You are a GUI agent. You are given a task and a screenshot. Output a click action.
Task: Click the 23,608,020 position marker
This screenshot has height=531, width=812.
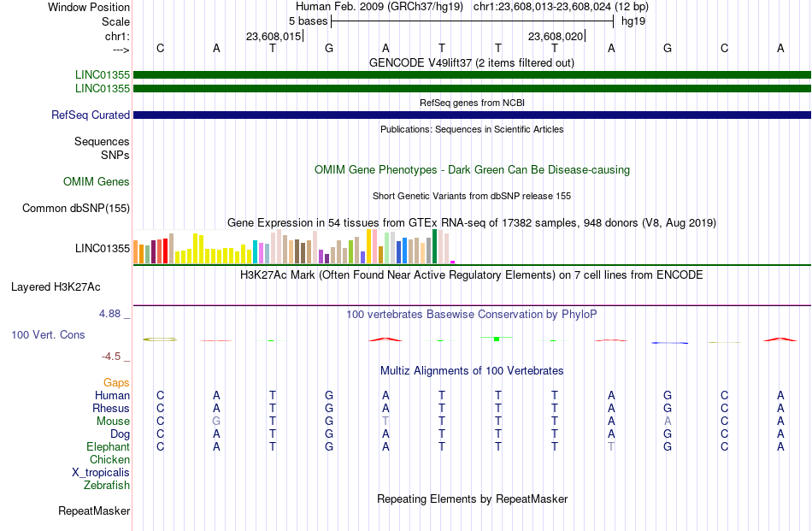556,36
